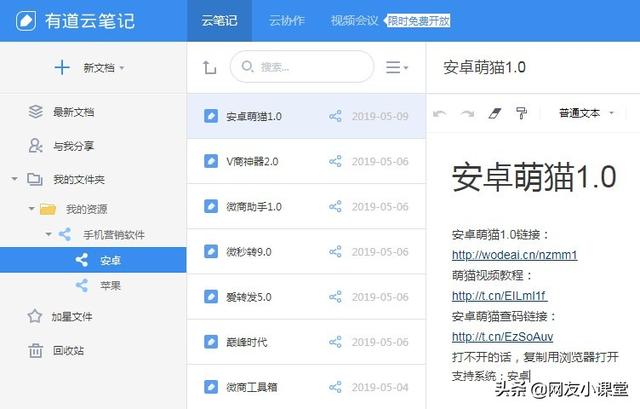Click the redo arrow in editor toolbar
This screenshot has height=409, width=640.
click(x=467, y=113)
